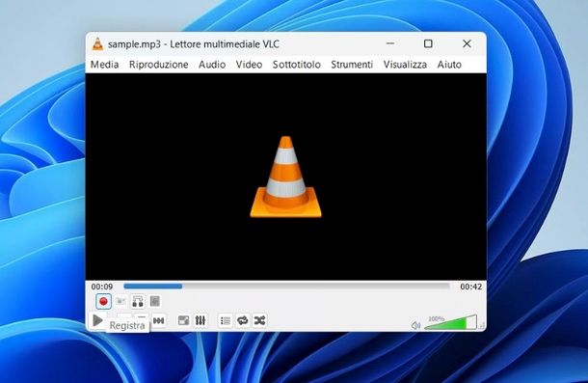Viewport: 588px width, 383px height.
Task: Take a snapshot with the camera icon
Action: click(x=120, y=301)
